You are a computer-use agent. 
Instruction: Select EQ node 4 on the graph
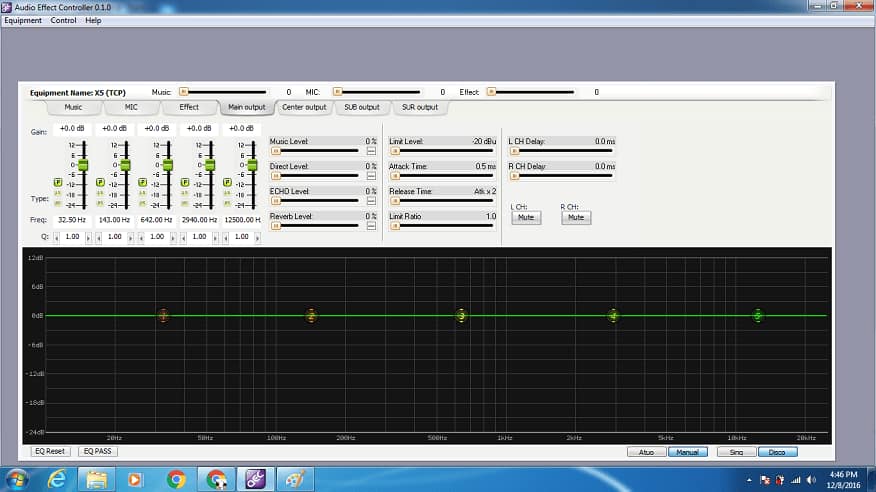point(613,316)
